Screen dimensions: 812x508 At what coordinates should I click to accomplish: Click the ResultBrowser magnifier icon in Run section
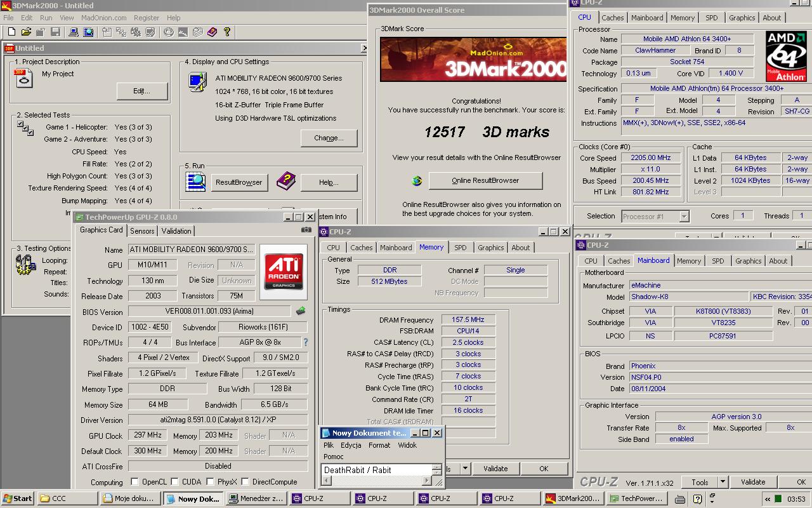click(195, 182)
